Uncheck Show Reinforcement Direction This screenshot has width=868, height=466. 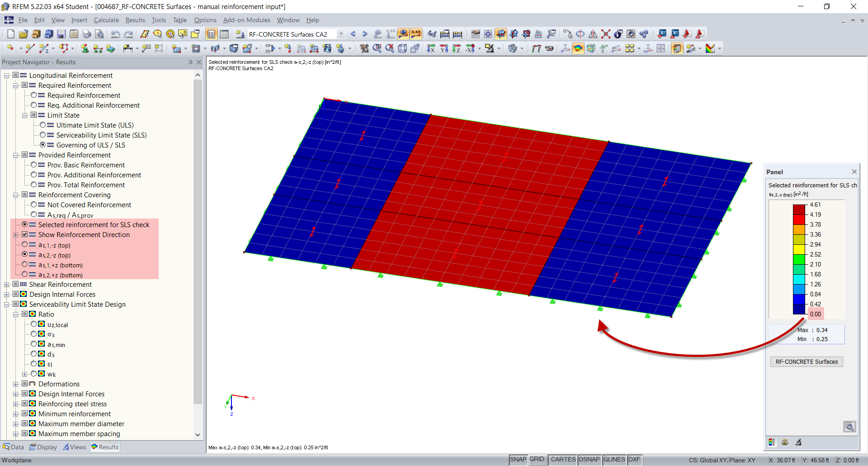click(x=25, y=234)
